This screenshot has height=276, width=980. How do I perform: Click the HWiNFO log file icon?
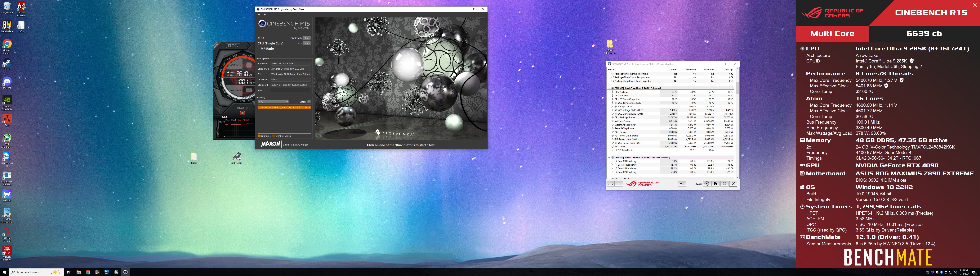715,184
